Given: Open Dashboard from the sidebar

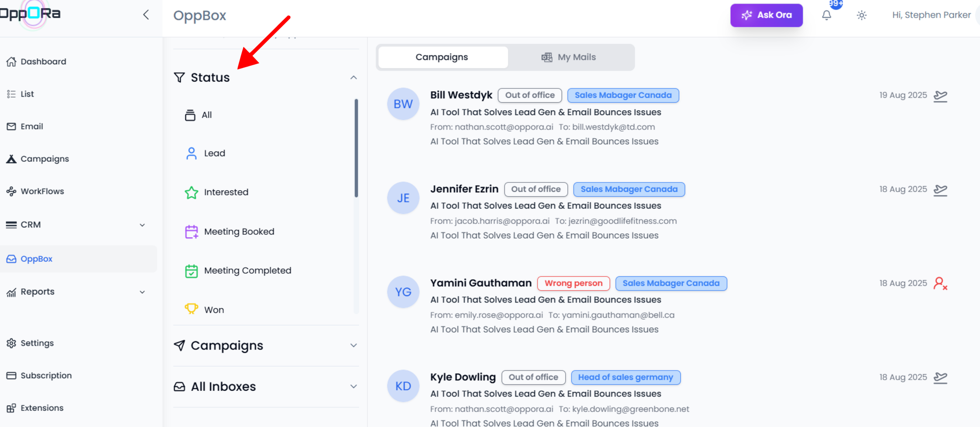Looking at the screenshot, I should (43, 62).
